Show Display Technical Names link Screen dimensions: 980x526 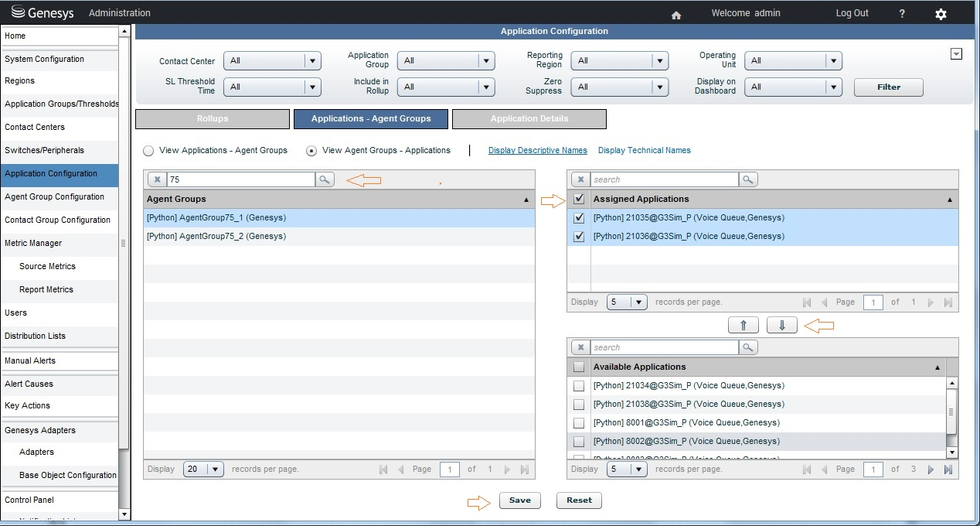[645, 150]
